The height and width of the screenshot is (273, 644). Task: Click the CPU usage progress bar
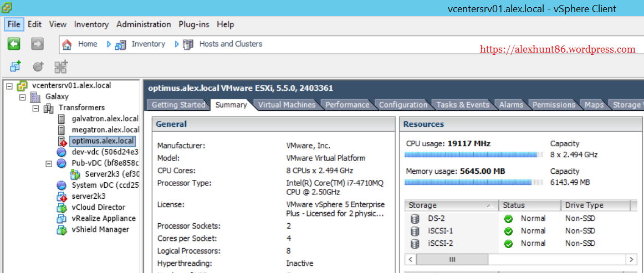[475, 154]
